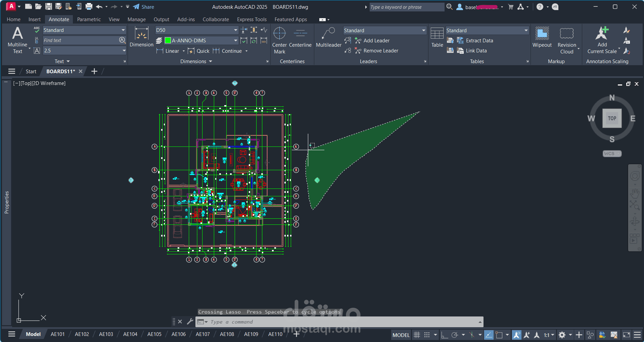Click the Save icon in quick access toolbar
The width and height of the screenshot is (644, 342).
click(x=49, y=6)
